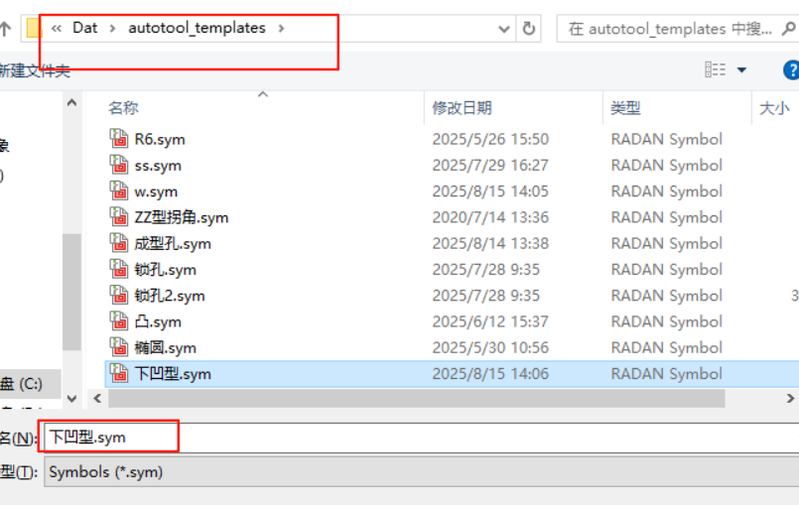Viewport: 799px width, 505px height.
Task: Click the ZZ型拐角.sym file icon
Action: pos(119,217)
